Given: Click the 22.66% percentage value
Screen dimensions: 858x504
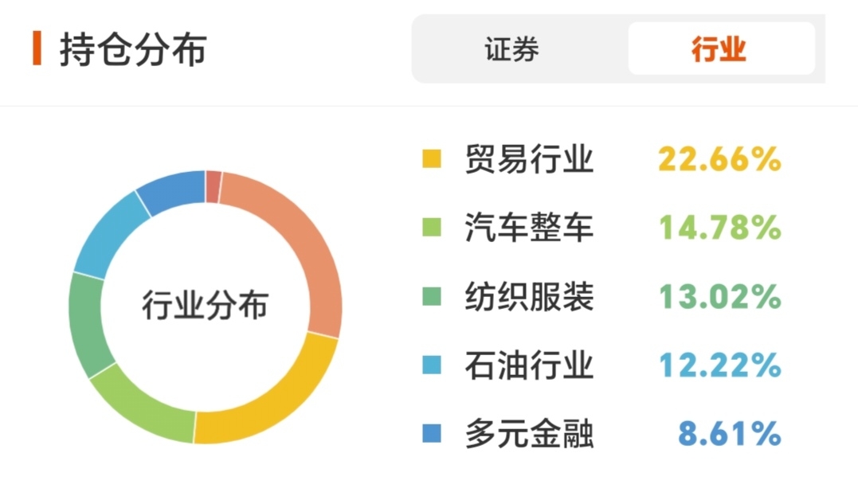Looking at the screenshot, I should 719,159.
